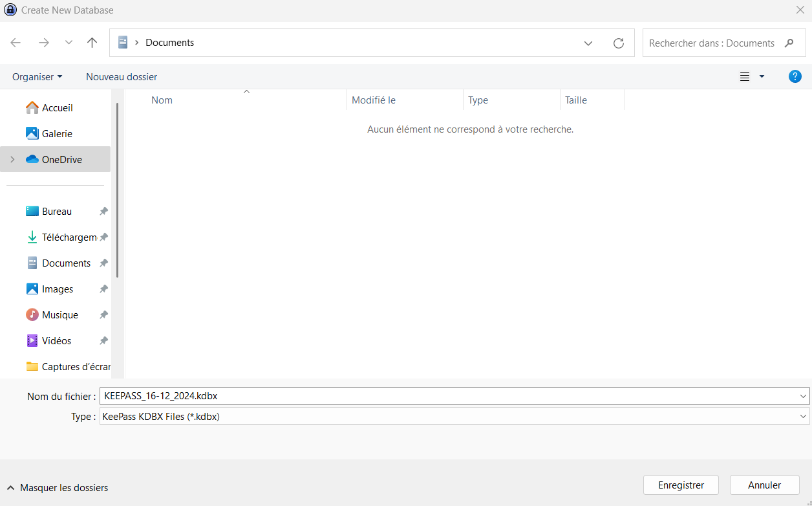Screen dimensions: 812x506
Task: Open the Téléchargements folder shortcut
Action: 69,237
